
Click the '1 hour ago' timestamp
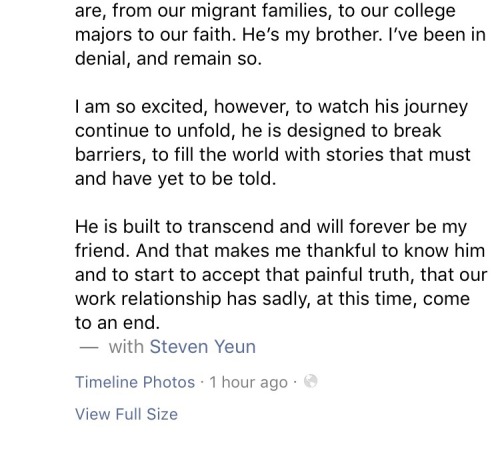click(248, 382)
